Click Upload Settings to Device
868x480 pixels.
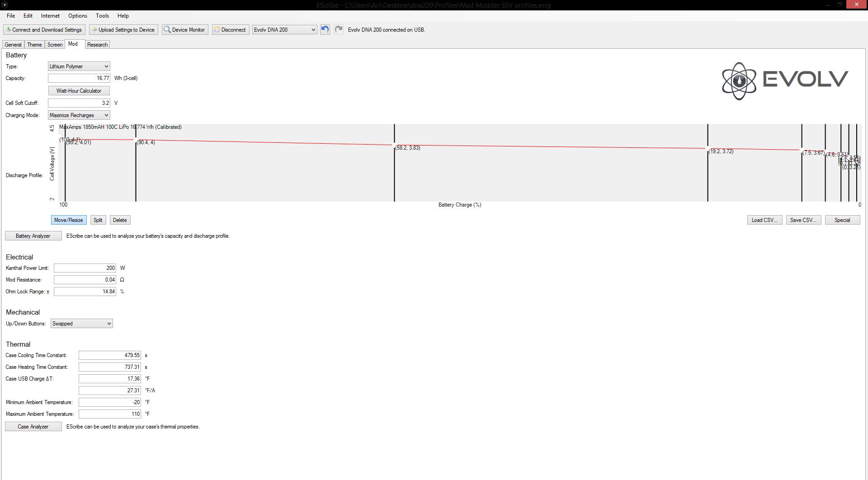pos(123,30)
